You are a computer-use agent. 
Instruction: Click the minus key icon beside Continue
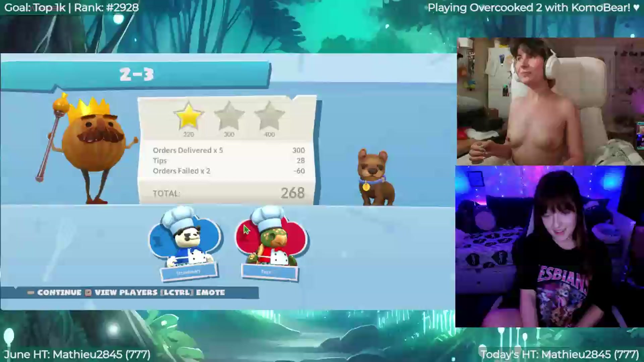(x=31, y=293)
